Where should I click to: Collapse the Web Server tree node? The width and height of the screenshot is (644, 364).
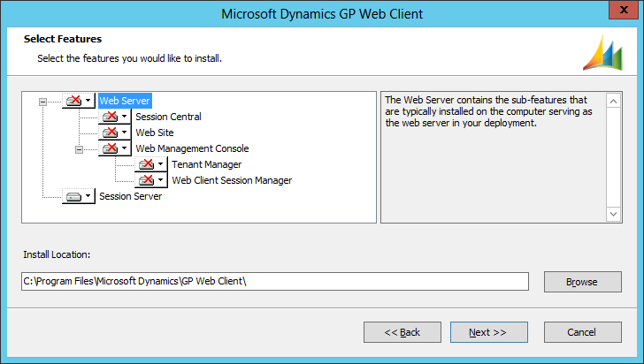(42, 101)
